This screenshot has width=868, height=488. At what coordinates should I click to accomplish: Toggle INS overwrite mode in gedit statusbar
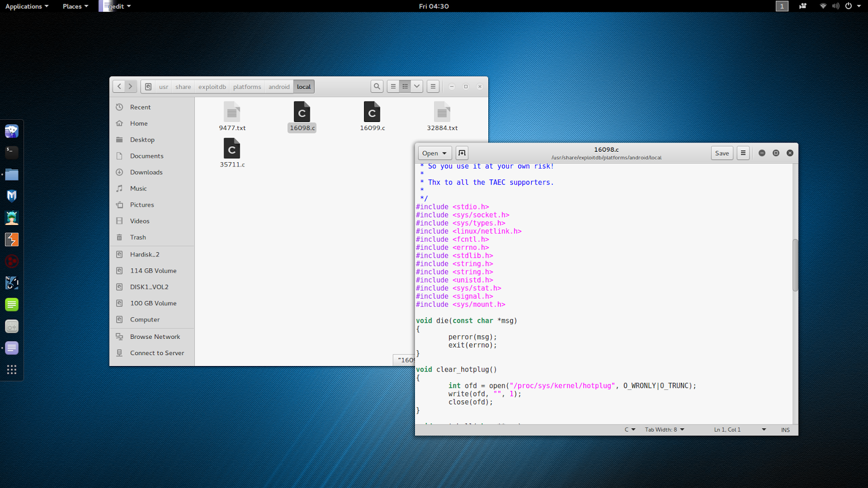(785, 429)
